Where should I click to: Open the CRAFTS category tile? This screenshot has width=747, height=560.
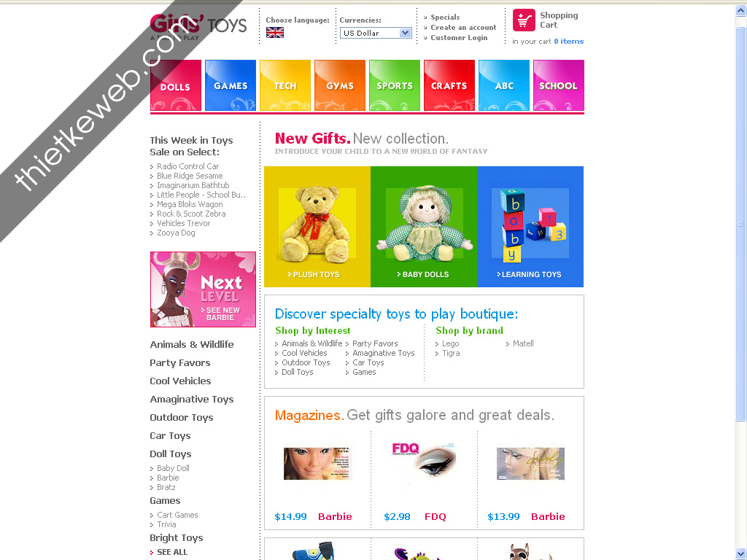point(449,85)
